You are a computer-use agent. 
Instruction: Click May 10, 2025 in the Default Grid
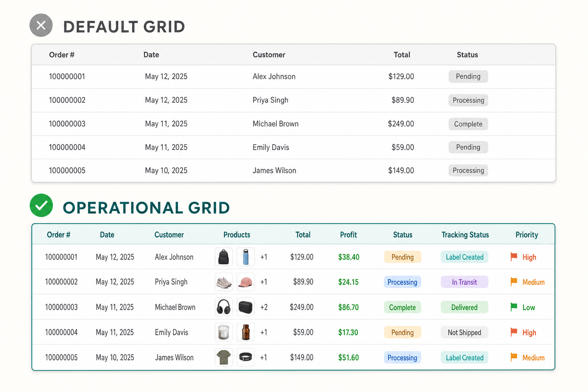click(x=166, y=170)
